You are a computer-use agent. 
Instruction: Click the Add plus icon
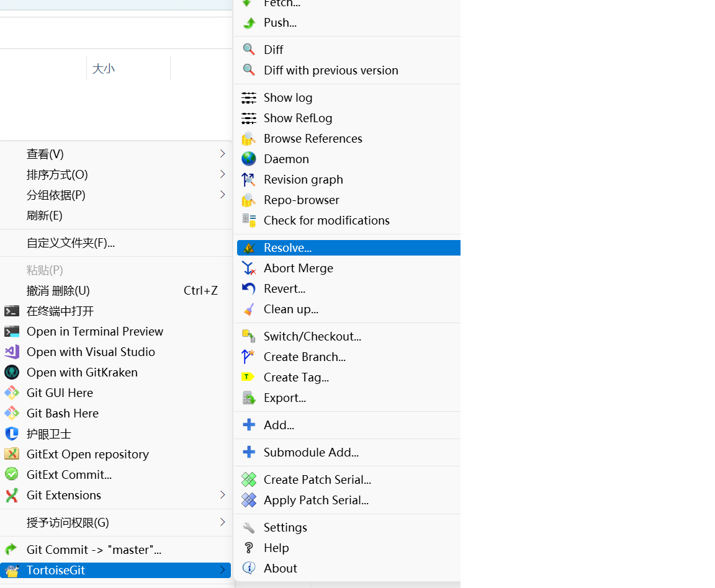tap(249, 425)
